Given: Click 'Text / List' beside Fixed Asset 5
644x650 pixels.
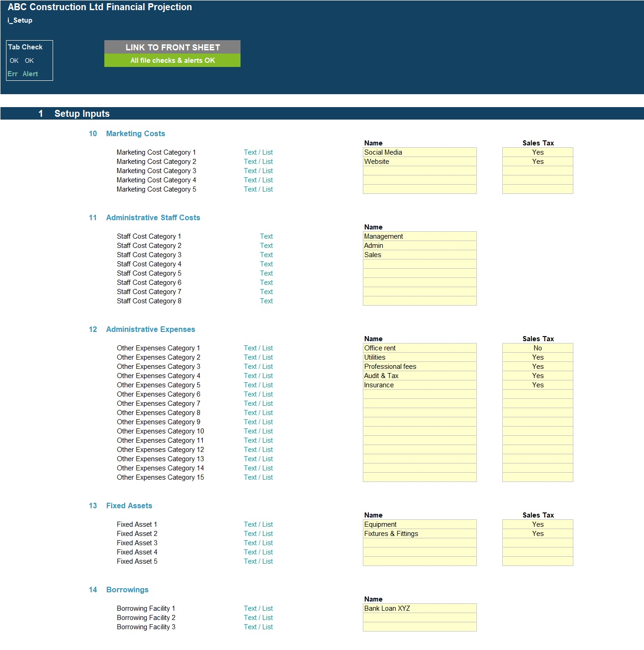Looking at the screenshot, I should click(x=258, y=561).
